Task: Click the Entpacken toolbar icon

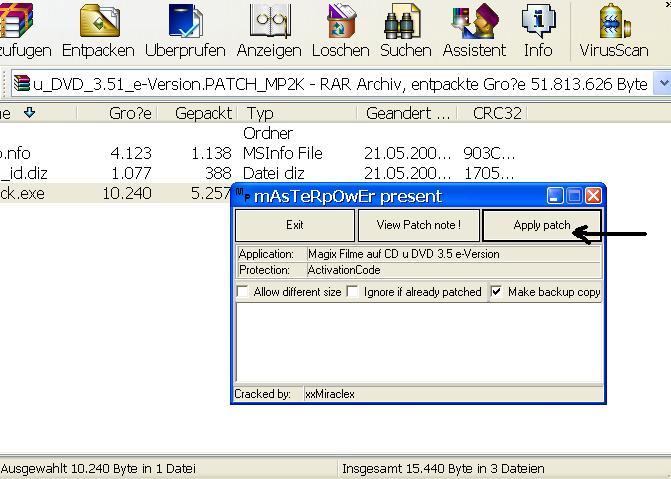Action: (98, 24)
